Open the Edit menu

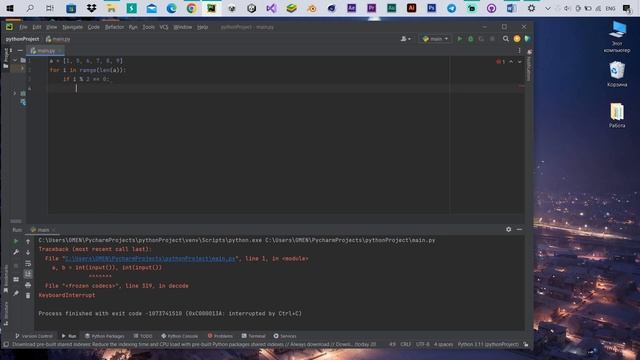pos(37,27)
